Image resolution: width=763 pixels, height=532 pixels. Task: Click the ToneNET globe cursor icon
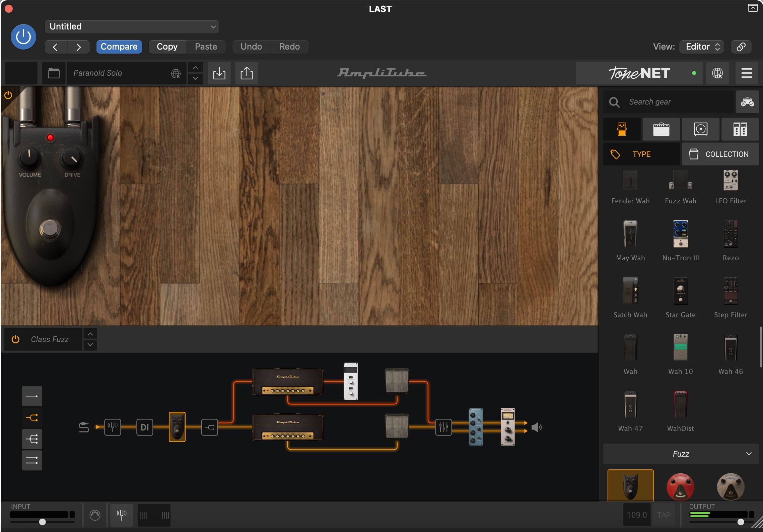click(717, 73)
